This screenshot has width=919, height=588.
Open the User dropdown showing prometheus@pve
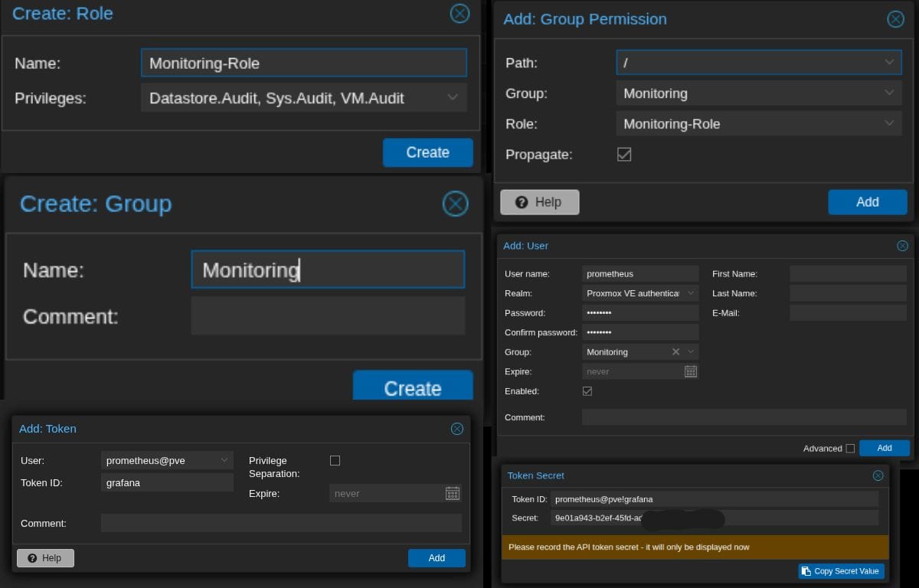tap(224, 460)
